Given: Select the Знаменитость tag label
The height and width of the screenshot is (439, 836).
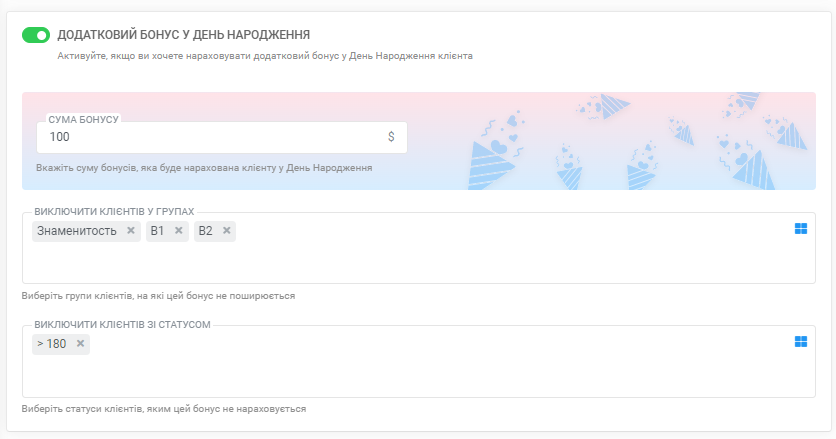Looking at the screenshot, I should (77, 231).
